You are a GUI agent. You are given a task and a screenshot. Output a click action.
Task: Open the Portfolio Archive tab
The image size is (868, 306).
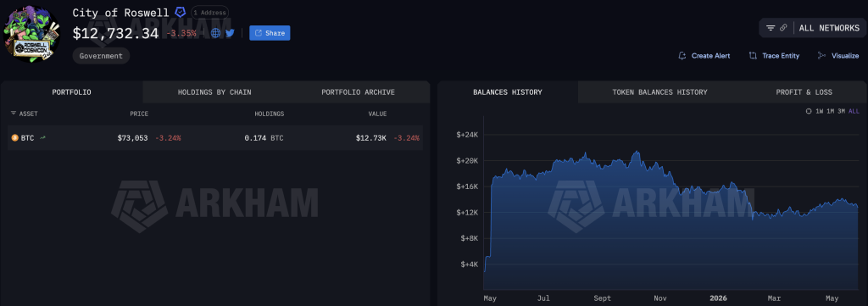coord(359,92)
